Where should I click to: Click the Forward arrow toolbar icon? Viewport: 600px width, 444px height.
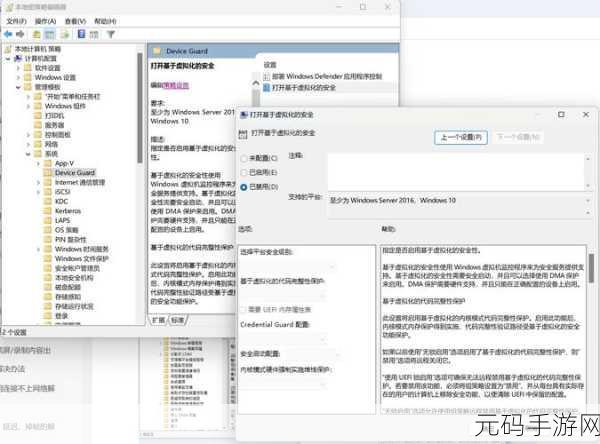20,34
